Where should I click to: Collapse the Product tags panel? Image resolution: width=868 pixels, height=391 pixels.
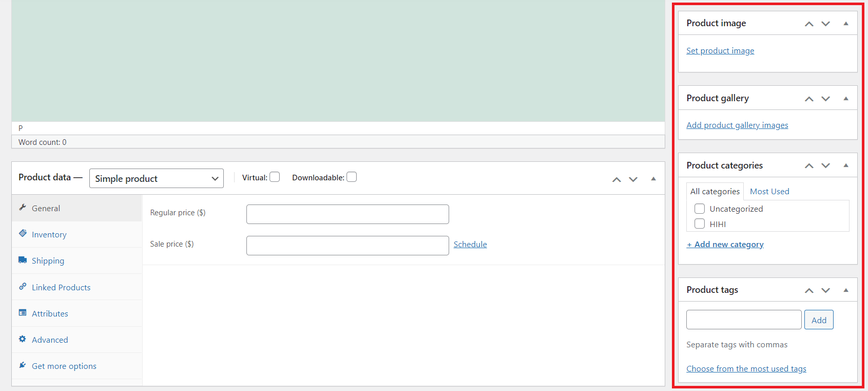(846, 290)
